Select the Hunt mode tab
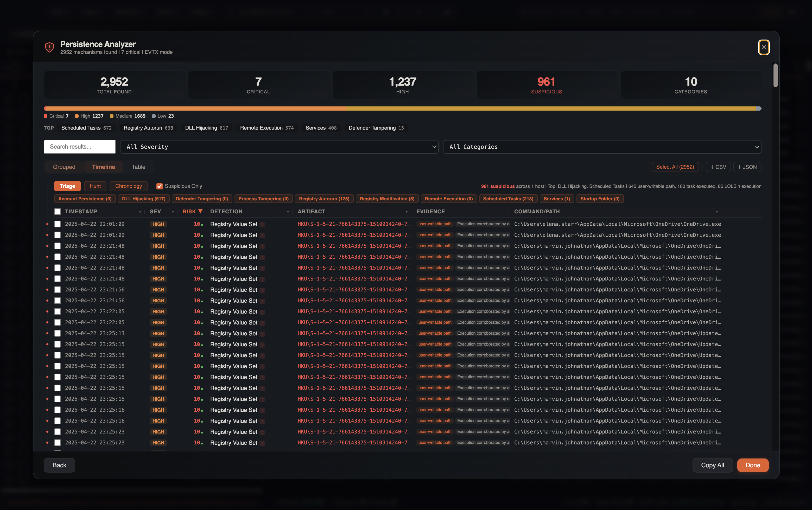This screenshot has height=510, width=812. click(x=95, y=186)
